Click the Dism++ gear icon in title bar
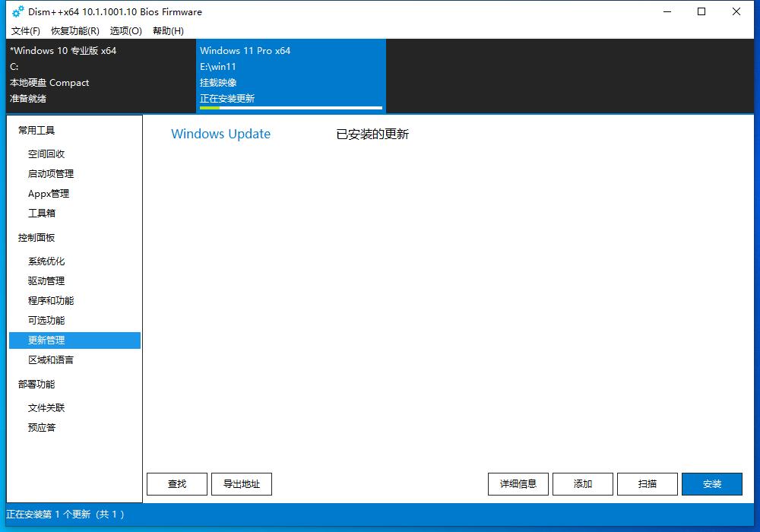This screenshot has height=532, width=760. [x=14, y=11]
